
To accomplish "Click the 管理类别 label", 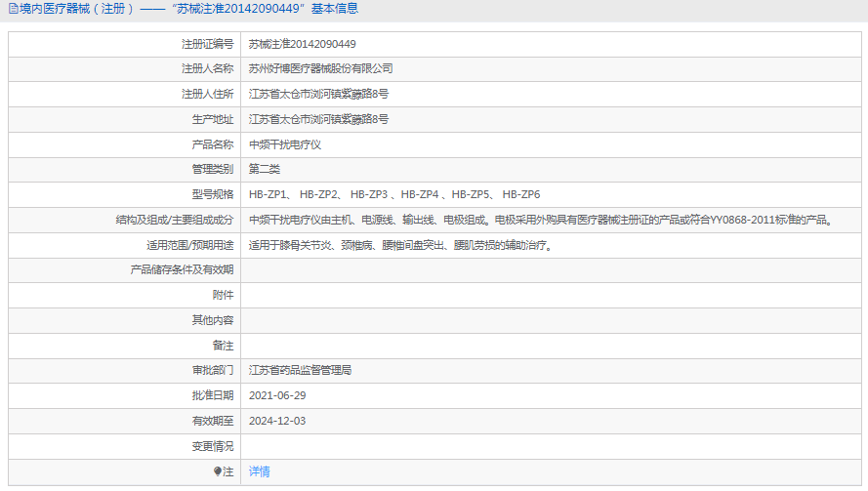I will [x=213, y=170].
